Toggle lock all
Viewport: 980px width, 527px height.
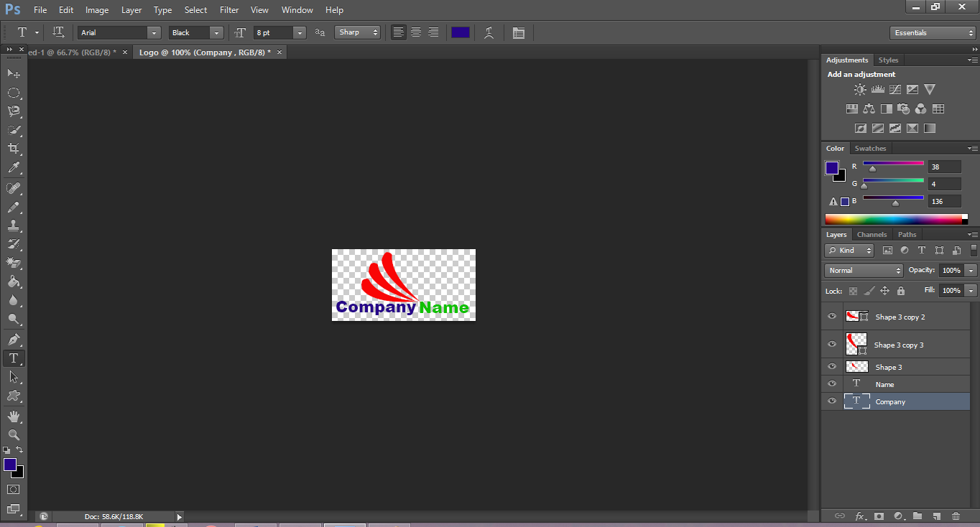(x=901, y=291)
